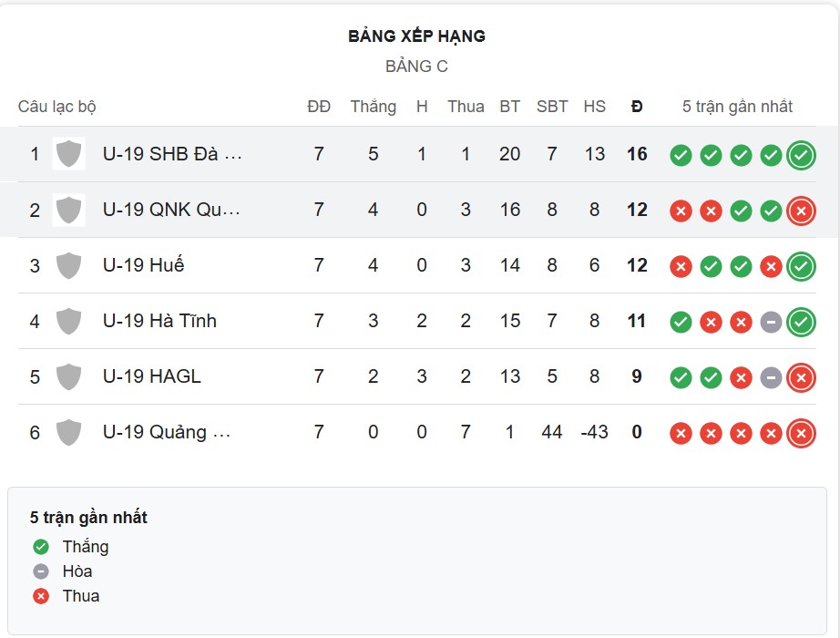Click the draw result circle in U-19 Hà Tĩnh's form
The image size is (840, 638).
click(x=771, y=321)
